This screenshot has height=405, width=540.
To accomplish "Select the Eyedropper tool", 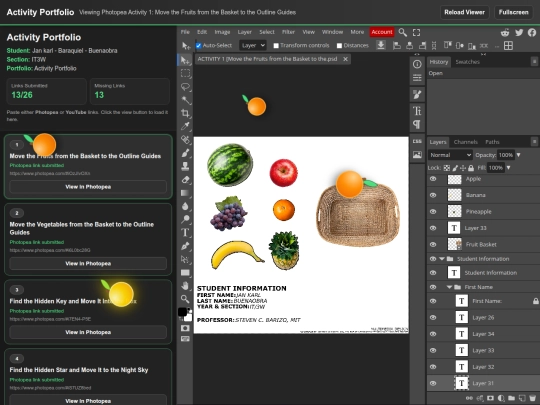I will tap(185, 126).
